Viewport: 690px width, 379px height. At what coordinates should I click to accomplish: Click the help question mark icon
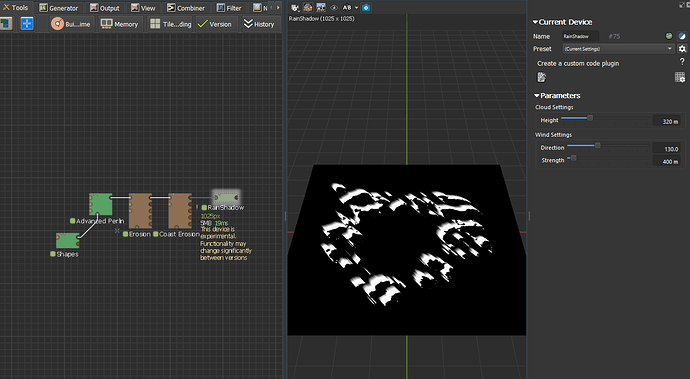tap(682, 62)
